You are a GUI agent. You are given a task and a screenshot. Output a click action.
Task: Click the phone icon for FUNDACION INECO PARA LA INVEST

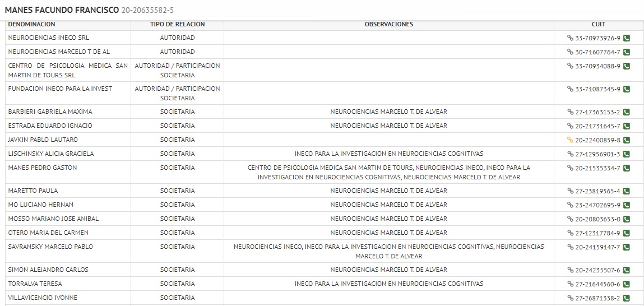pyautogui.click(x=626, y=89)
